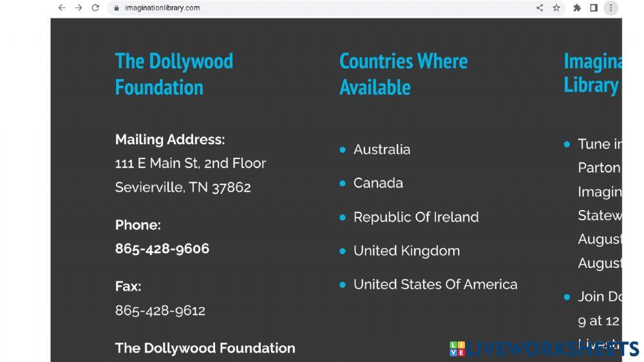The width and height of the screenshot is (644, 362).
Task: Open the Republic Of Ireland link
Action: [416, 217]
